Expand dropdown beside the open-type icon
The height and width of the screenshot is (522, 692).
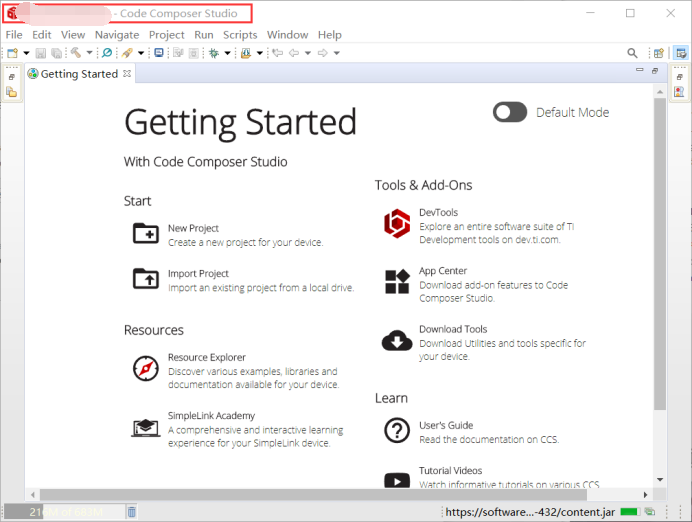pos(260,53)
